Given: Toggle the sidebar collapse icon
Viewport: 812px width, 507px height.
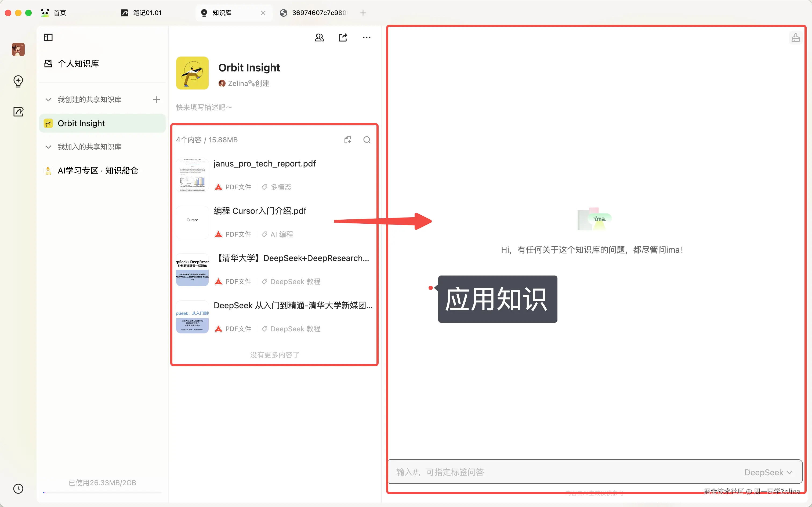Looking at the screenshot, I should tap(48, 37).
